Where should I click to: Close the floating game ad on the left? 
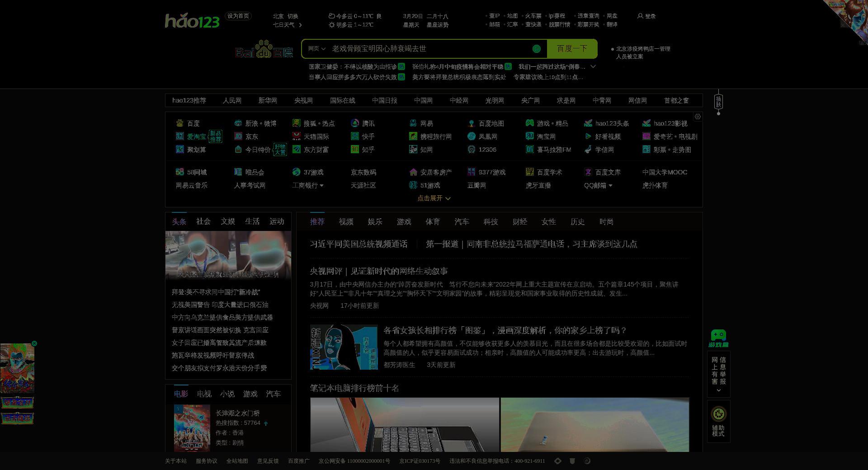coord(34,343)
